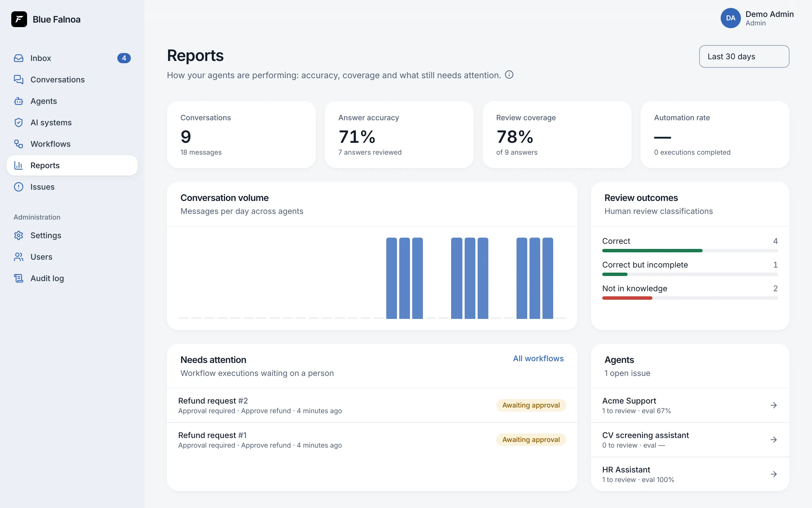Click the '1 open issue' text under Agents
The image size is (812, 508).
[627, 373]
